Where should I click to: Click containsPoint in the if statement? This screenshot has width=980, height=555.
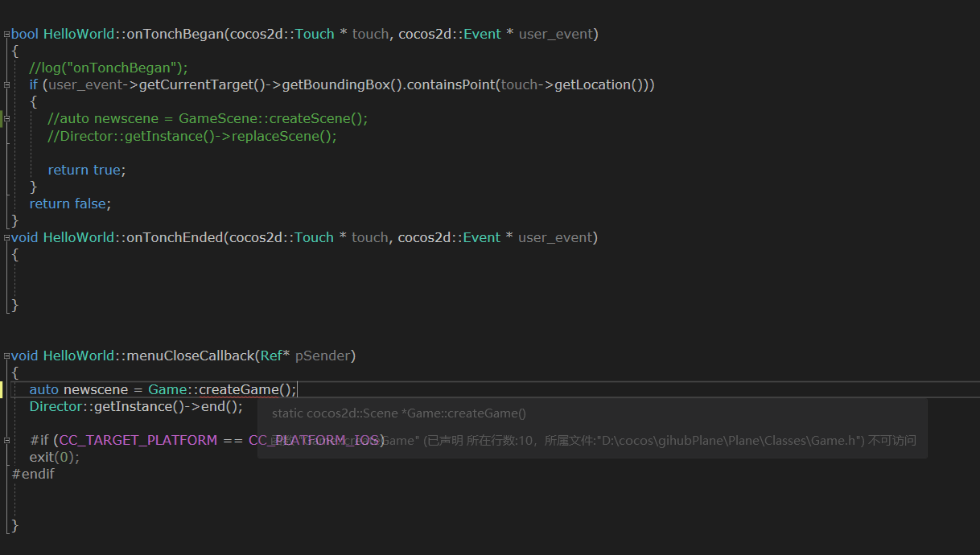(451, 84)
